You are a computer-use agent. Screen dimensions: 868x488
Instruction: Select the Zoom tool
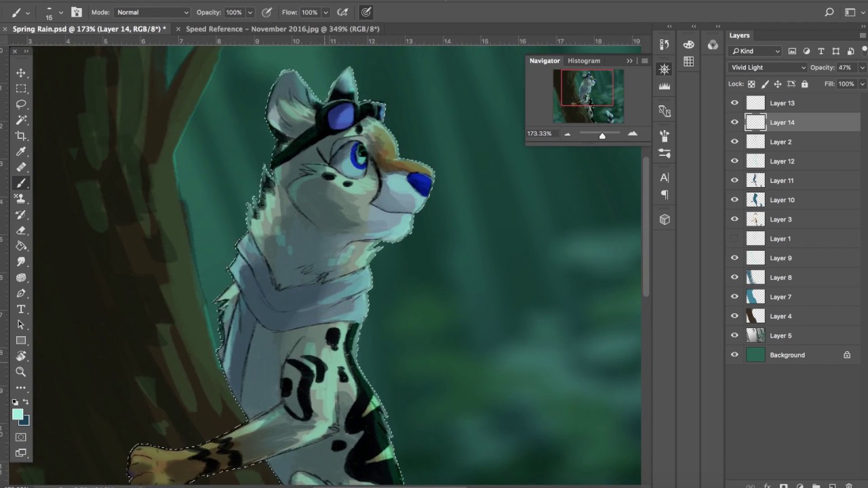pyautogui.click(x=21, y=372)
